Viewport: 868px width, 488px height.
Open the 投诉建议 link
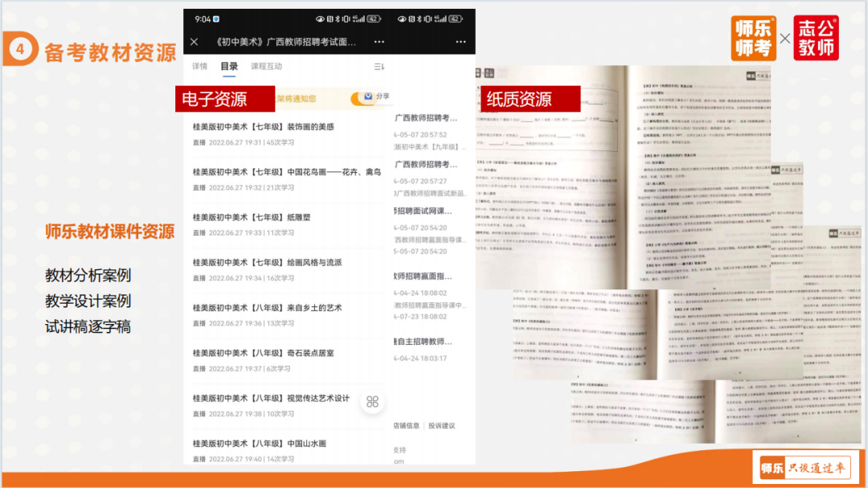pos(442,425)
